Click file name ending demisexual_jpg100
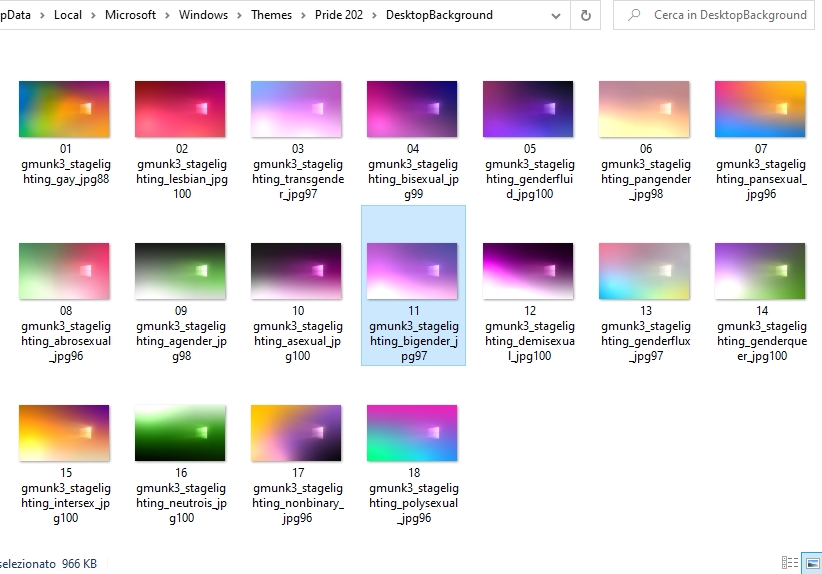 point(529,333)
